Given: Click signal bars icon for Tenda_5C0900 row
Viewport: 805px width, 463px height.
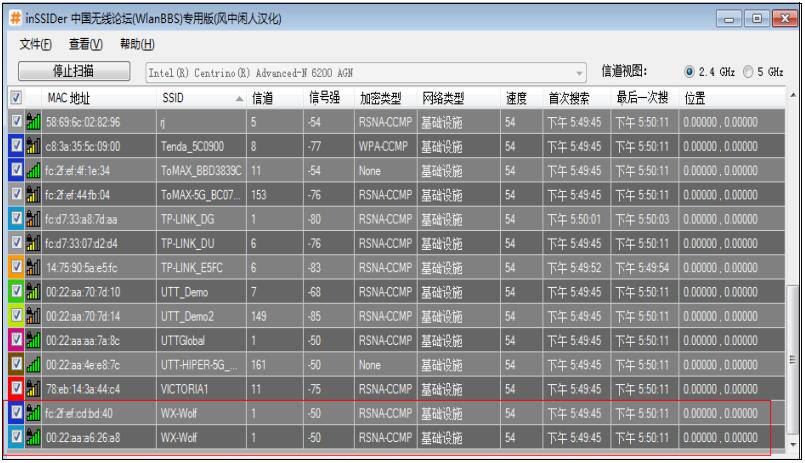Looking at the screenshot, I should click(33, 146).
